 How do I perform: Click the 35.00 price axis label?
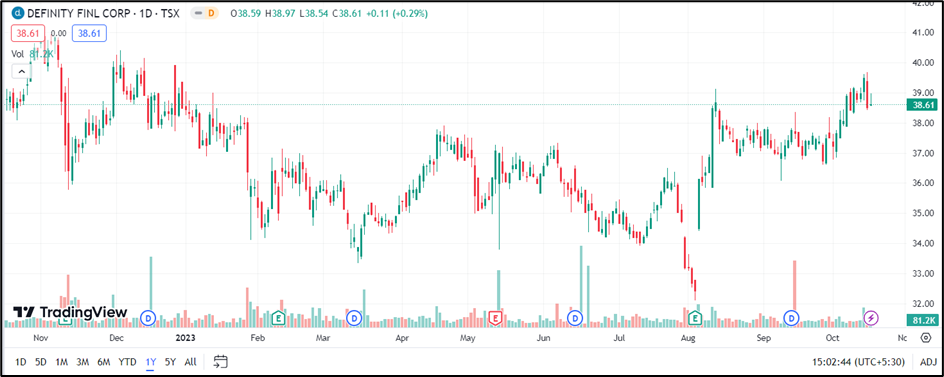click(x=924, y=213)
